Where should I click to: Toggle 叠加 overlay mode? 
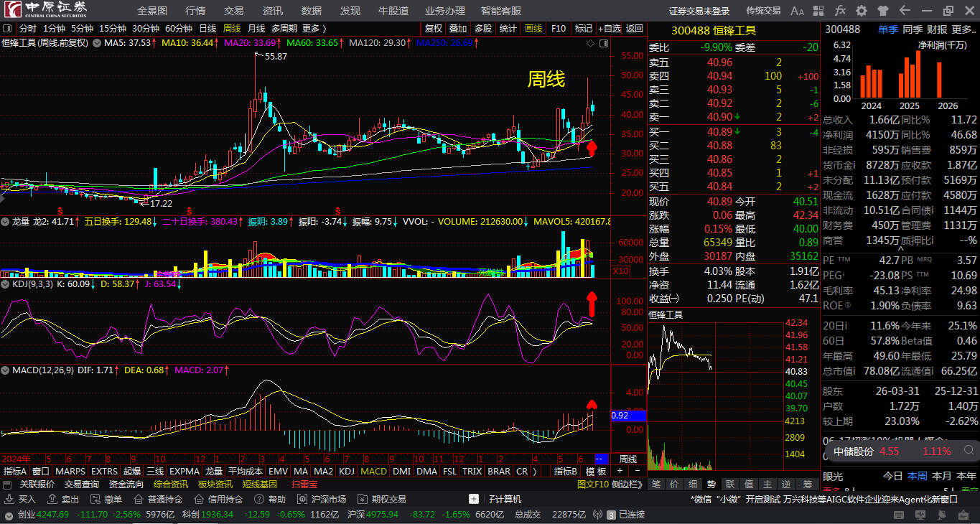458,29
